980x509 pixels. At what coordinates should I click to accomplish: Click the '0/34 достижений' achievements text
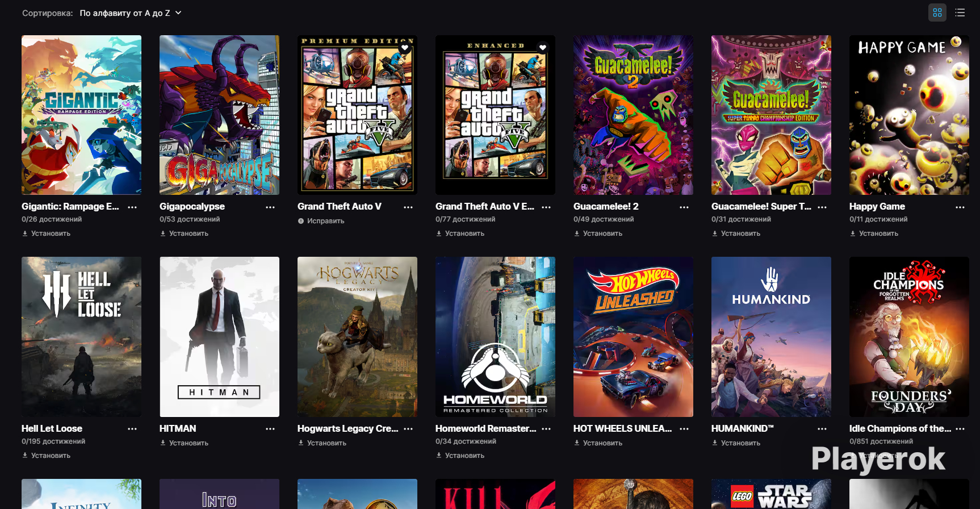pyautogui.click(x=466, y=441)
